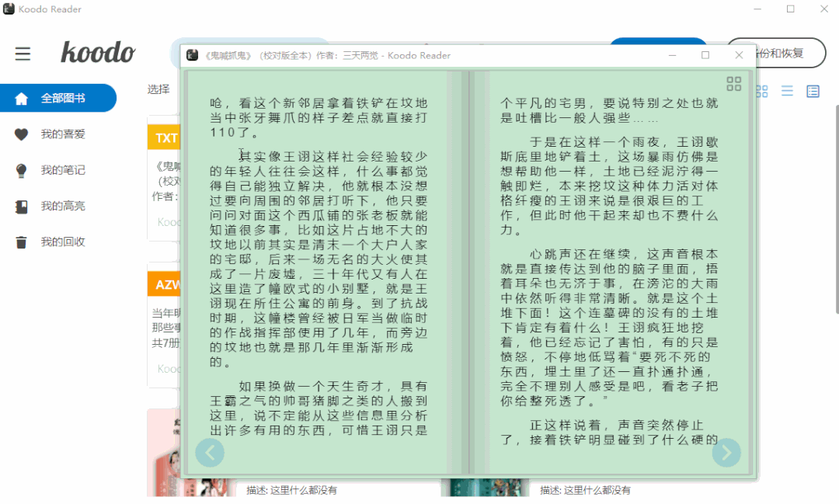Open the hamburger sidebar menu

(x=23, y=54)
